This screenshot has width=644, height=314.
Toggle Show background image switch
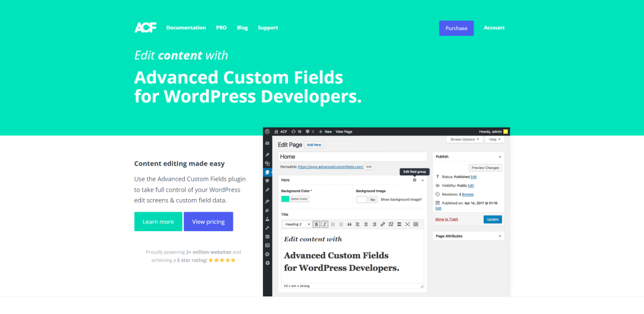[x=367, y=200]
